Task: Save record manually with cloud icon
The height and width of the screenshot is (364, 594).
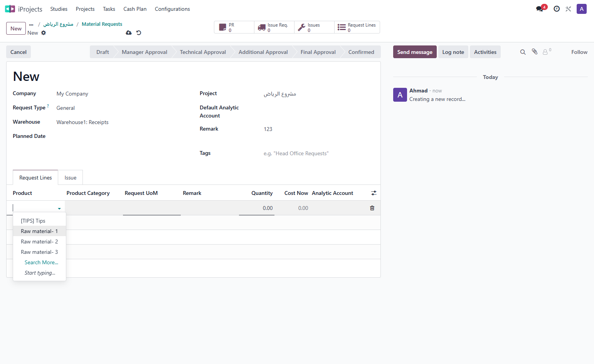Action: (129, 33)
